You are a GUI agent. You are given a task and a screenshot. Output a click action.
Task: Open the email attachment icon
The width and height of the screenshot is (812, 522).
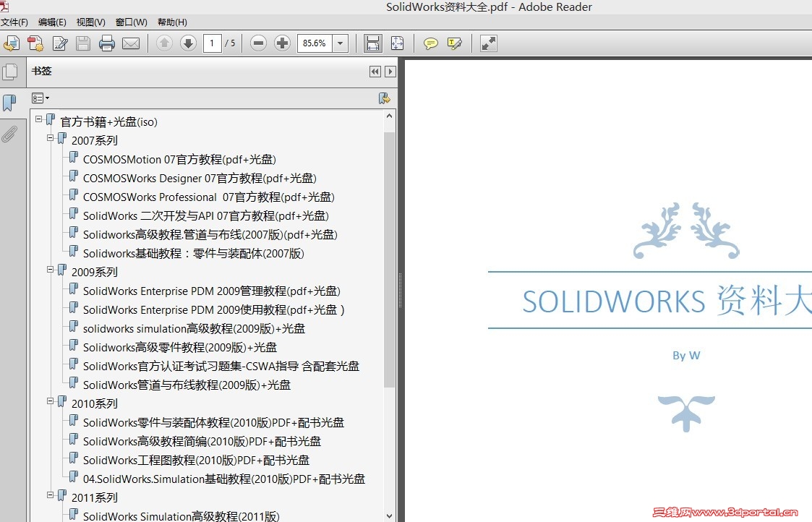[132, 43]
